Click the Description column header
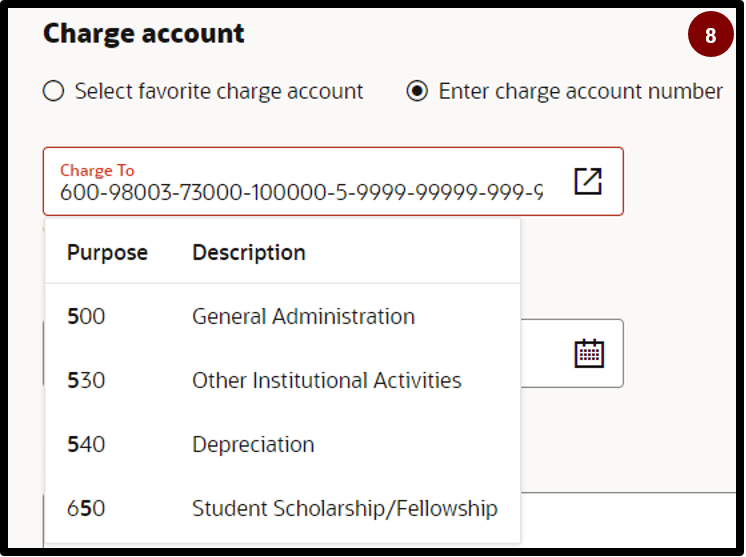Screen dimensions: 746x557 248,252
